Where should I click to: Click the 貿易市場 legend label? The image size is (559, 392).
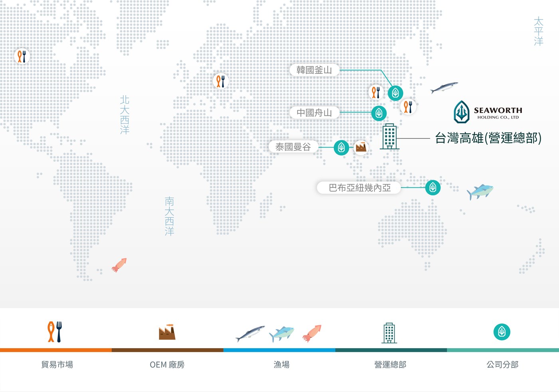[x=57, y=364]
